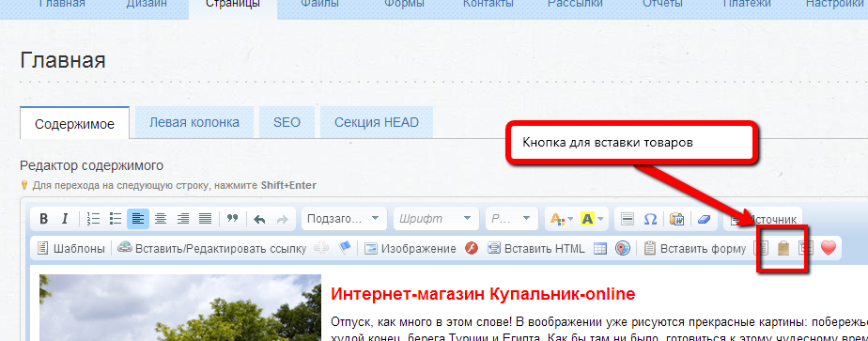Open the Шаблоны templates button
The height and width of the screenshot is (341, 868).
(70, 249)
